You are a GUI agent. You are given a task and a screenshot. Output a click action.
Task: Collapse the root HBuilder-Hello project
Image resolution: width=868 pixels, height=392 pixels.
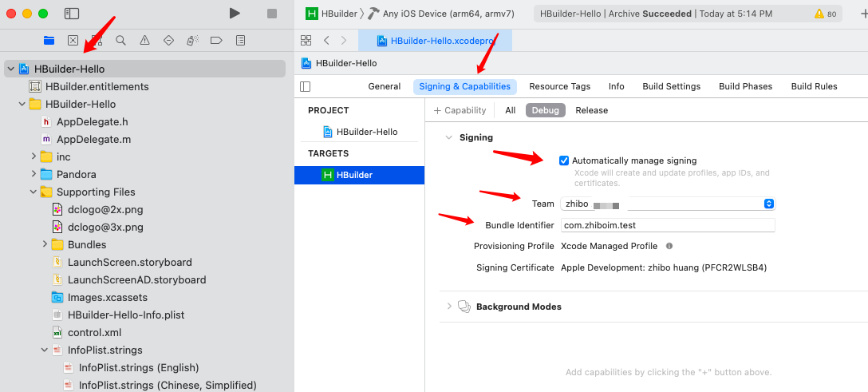point(10,69)
